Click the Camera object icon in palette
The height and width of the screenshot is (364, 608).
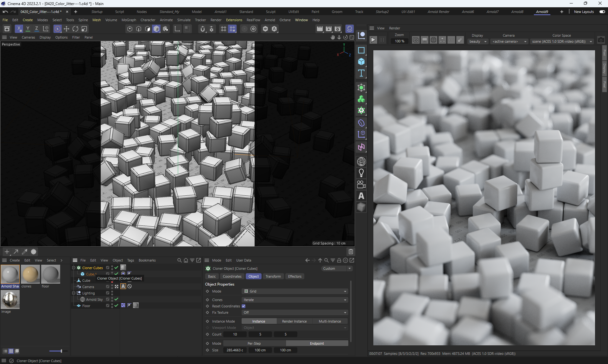click(x=361, y=184)
